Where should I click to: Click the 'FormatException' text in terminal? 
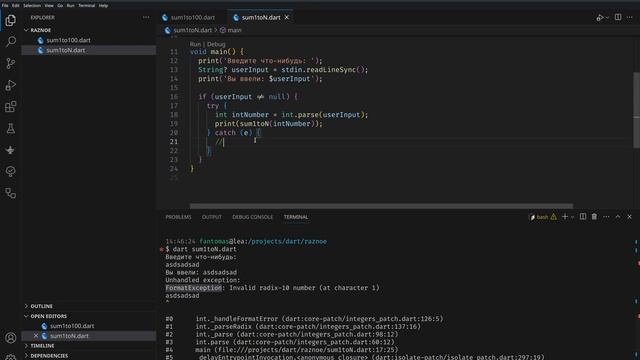click(x=193, y=288)
